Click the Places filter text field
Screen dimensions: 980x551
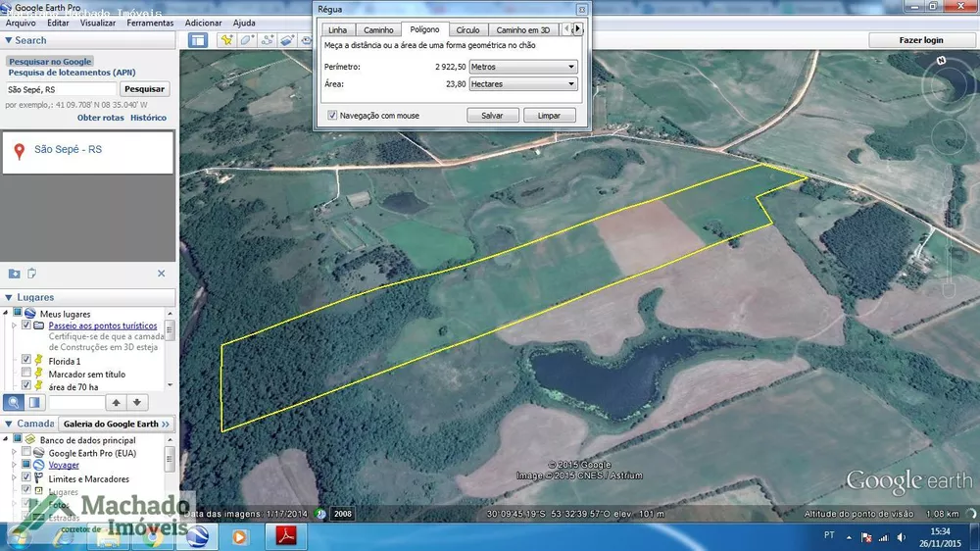point(76,403)
